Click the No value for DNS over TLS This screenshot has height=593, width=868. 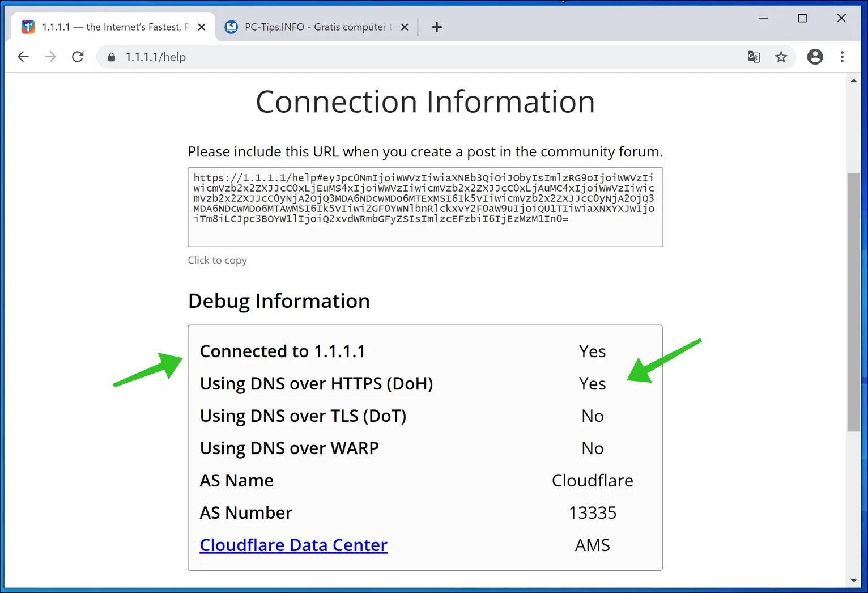593,416
